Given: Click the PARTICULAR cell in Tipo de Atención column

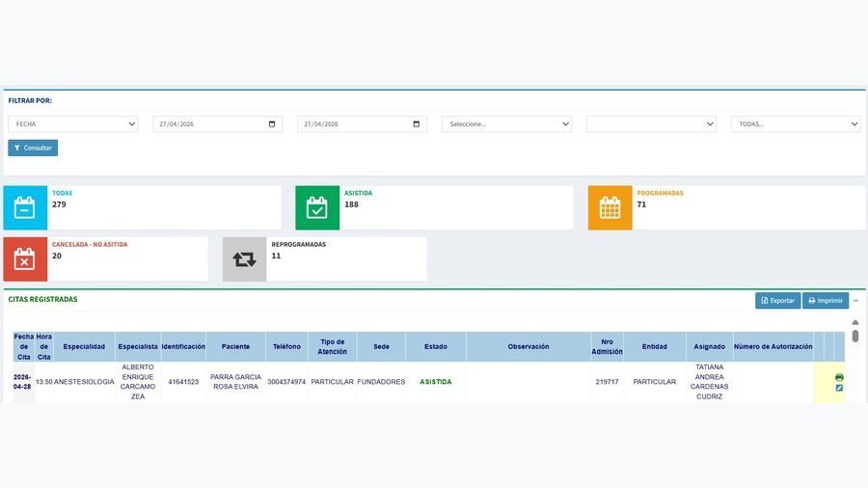Looking at the screenshot, I should [332, 382].
